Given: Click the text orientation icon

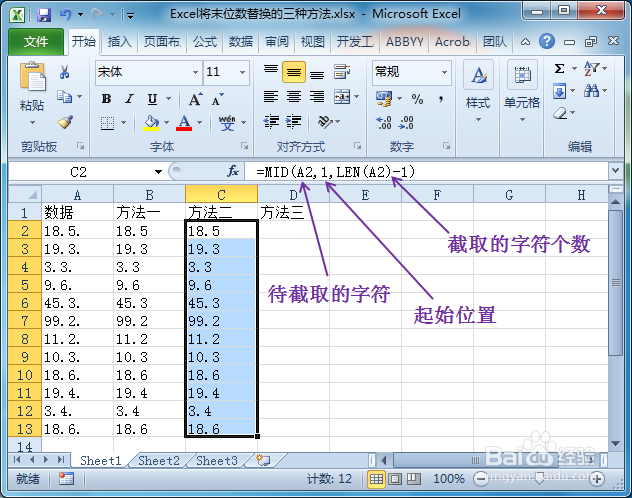Looking at the screenshot, I should click(325, 121).
